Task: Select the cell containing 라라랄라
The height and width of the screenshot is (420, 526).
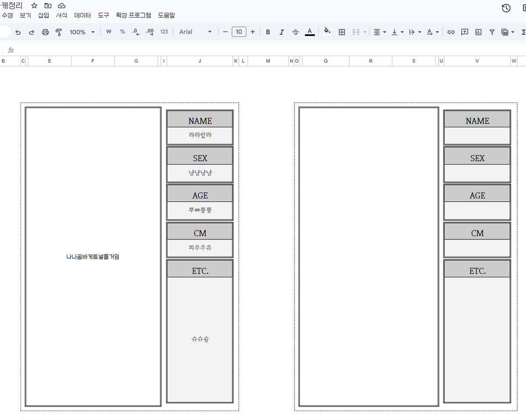Action: [200, 135]
